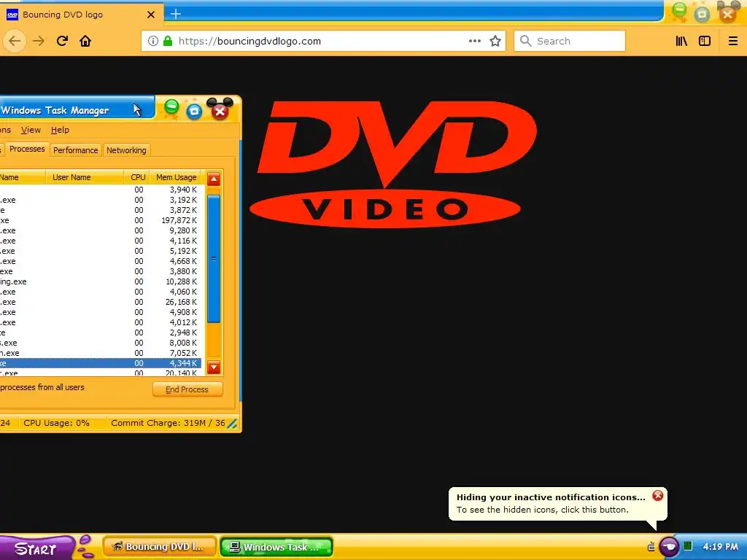The image size is (747, 560).
Task: Select the highlighted row with 4,344 K
Action: pyautogui.click(x=101, y=363)
